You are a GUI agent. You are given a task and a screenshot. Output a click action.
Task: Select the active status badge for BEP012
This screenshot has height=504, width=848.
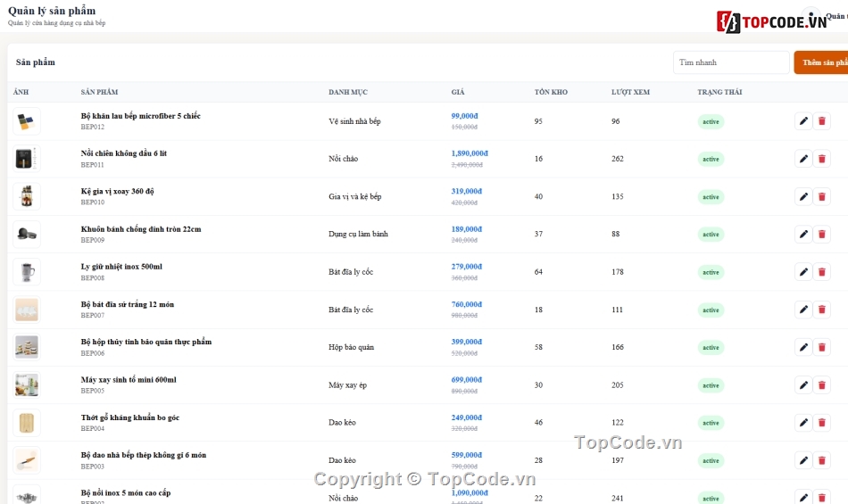[x=711, y=121]
